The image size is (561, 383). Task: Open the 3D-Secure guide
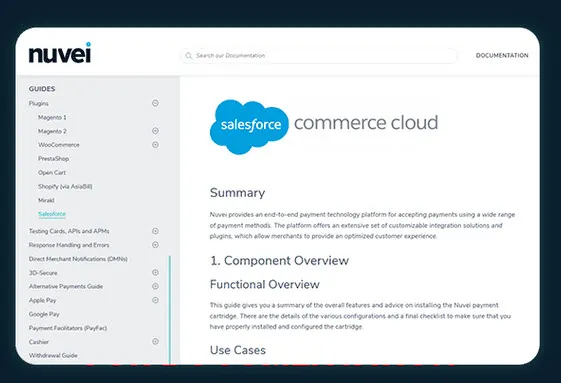[x=43, y=273]
